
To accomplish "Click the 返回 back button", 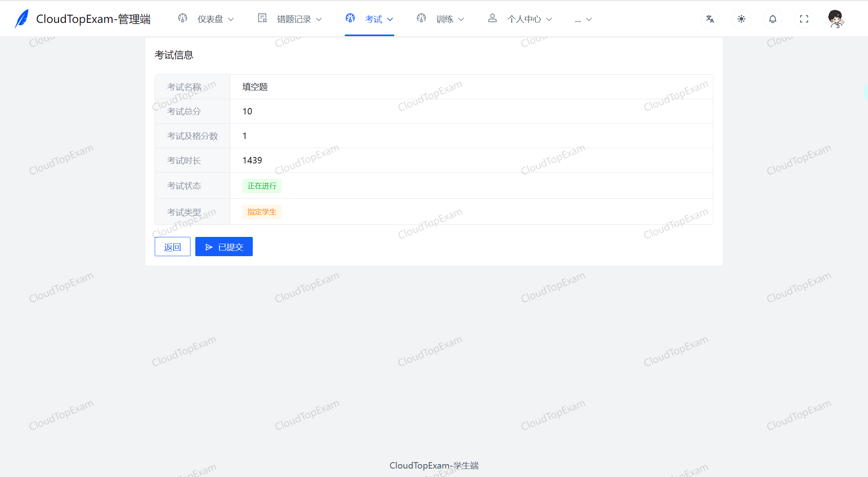I will point(172,246).
